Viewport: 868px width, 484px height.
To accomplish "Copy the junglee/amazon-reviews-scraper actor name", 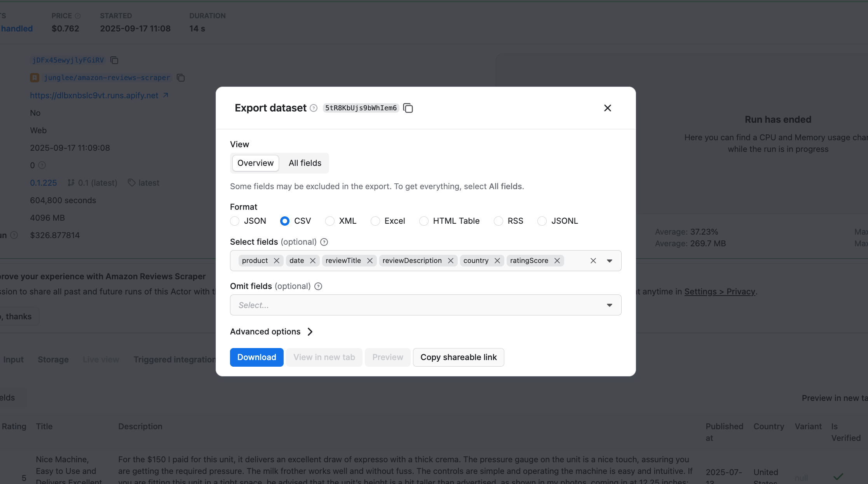I will click(180, 78).
